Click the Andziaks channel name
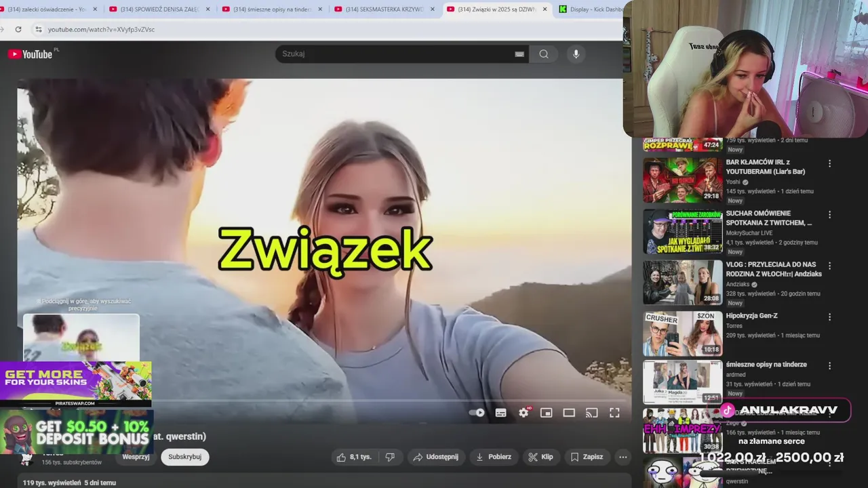Image resolution: width=868 pixels, height=488 pixels. pyautogui.click(x=739, y=285)
